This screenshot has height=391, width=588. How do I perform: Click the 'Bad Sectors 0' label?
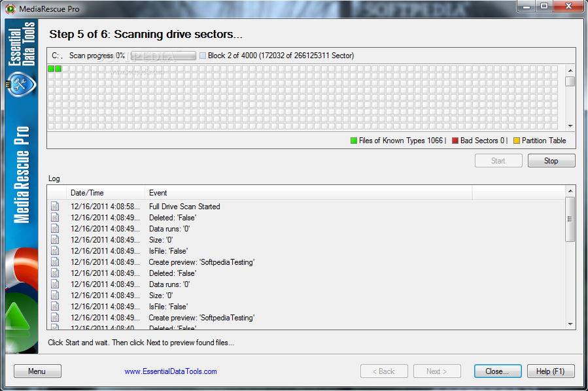point(482,141)
